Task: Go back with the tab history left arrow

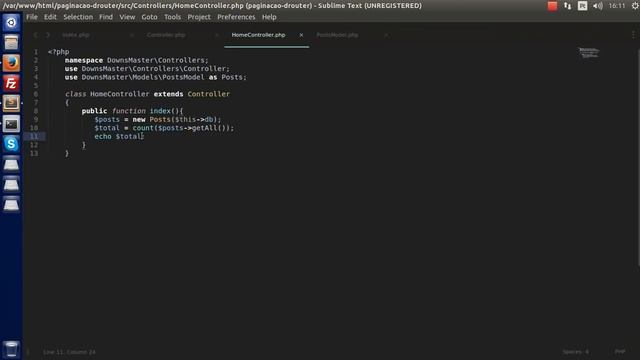Action: tap(36, 35)
